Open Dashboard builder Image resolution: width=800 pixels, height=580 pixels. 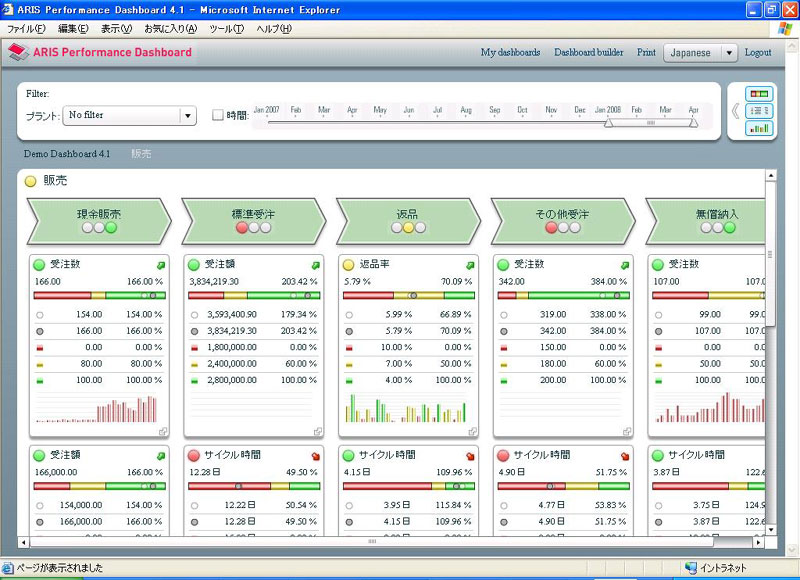(589, 52)
